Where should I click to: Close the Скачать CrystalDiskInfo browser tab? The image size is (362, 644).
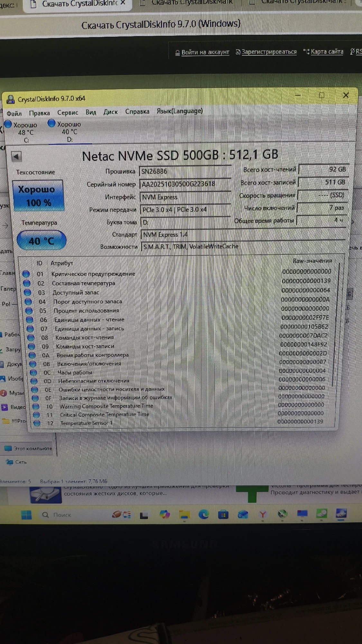tap(123, 3)
